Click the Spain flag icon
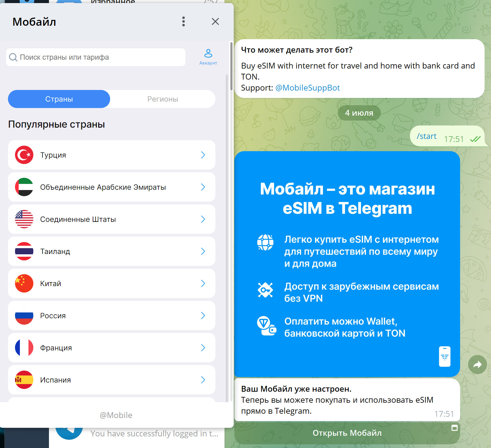 pyautogui.click(x=24, y=380)
